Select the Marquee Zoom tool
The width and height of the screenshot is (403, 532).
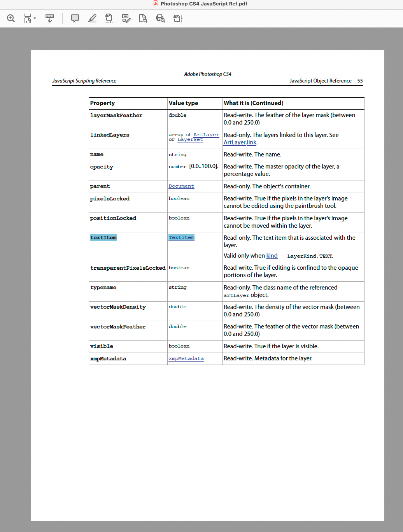pyautogui.click(x=11, y=18)
